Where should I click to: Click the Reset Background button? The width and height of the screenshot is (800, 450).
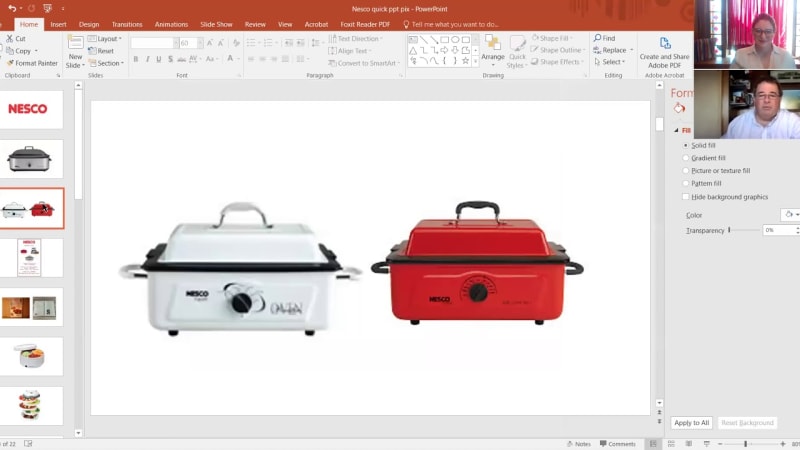click(x=747, y=423)
